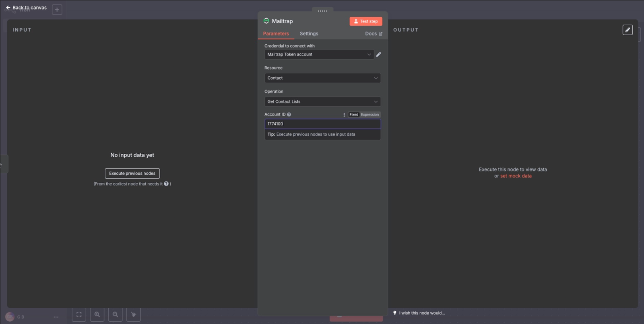Grab the drag handle above Mailtrap panel
This screenshot has height=324, width=644.
322,11
